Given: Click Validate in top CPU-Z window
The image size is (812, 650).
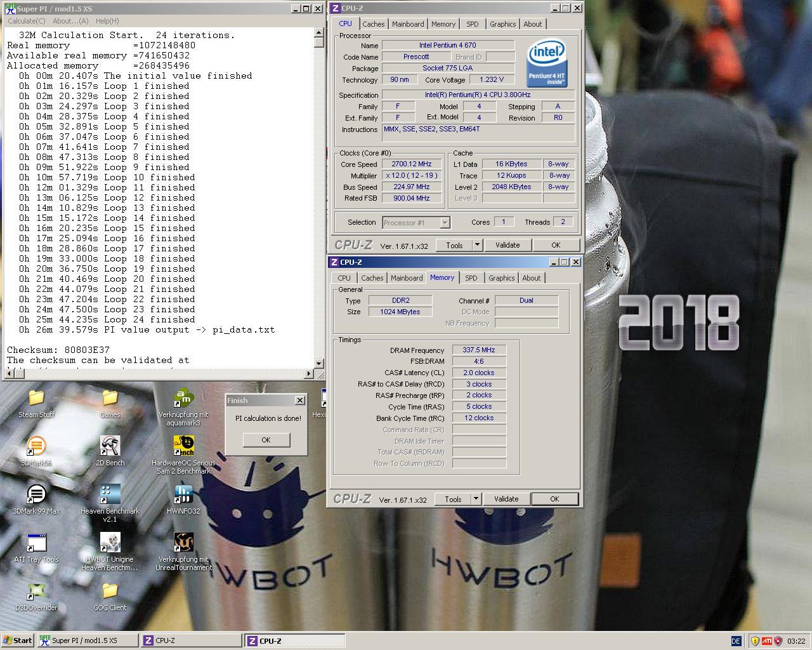Looking at the screenshot, I should coord(507,245).
